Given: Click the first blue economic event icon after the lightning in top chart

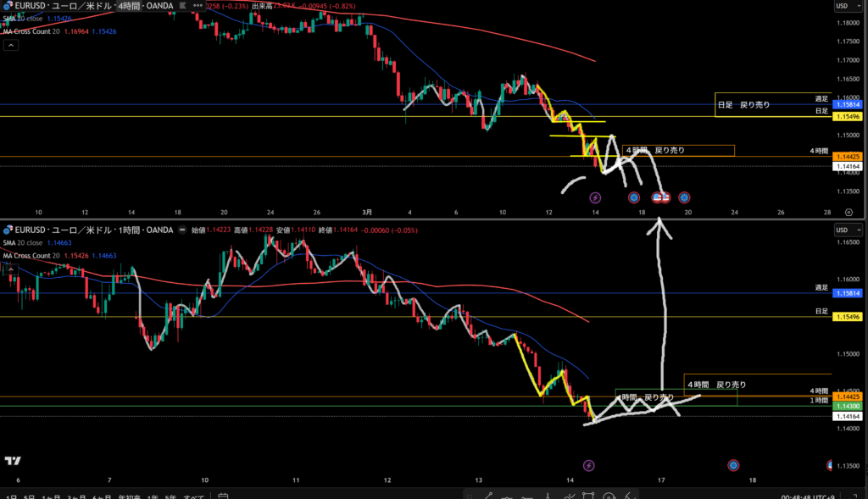Looking at the screenshot, I should pos(633,197).
